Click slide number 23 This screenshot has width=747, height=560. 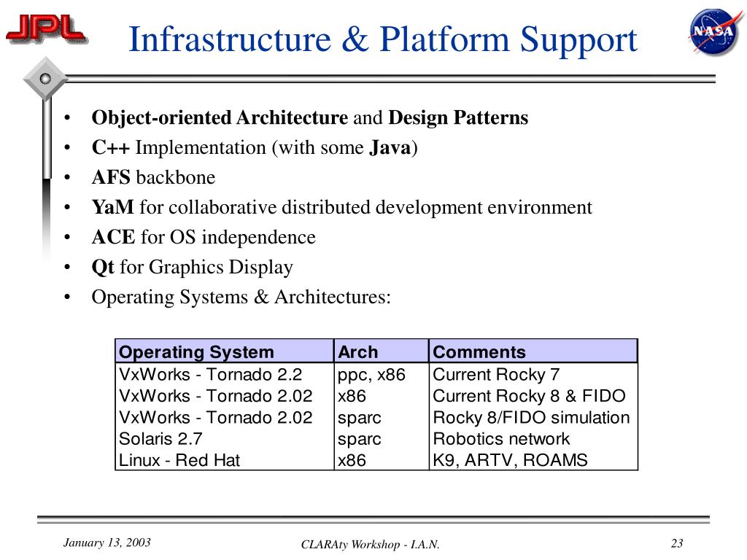coord(677,542)
